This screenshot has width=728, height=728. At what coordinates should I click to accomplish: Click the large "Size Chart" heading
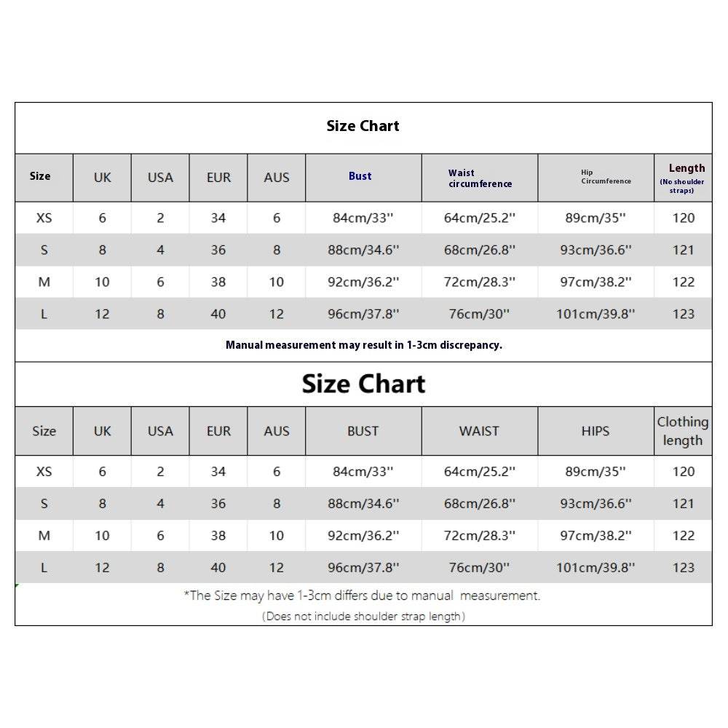coord(363,384)
